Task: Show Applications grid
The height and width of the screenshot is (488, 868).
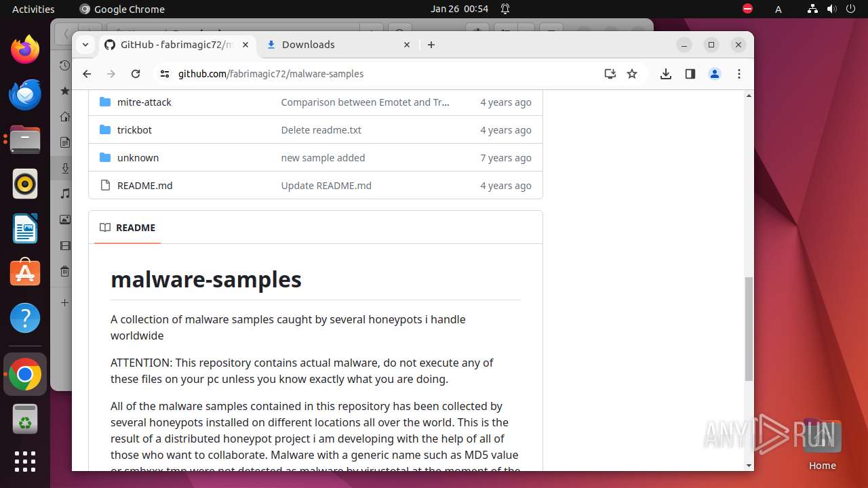Action: point(25,462)
